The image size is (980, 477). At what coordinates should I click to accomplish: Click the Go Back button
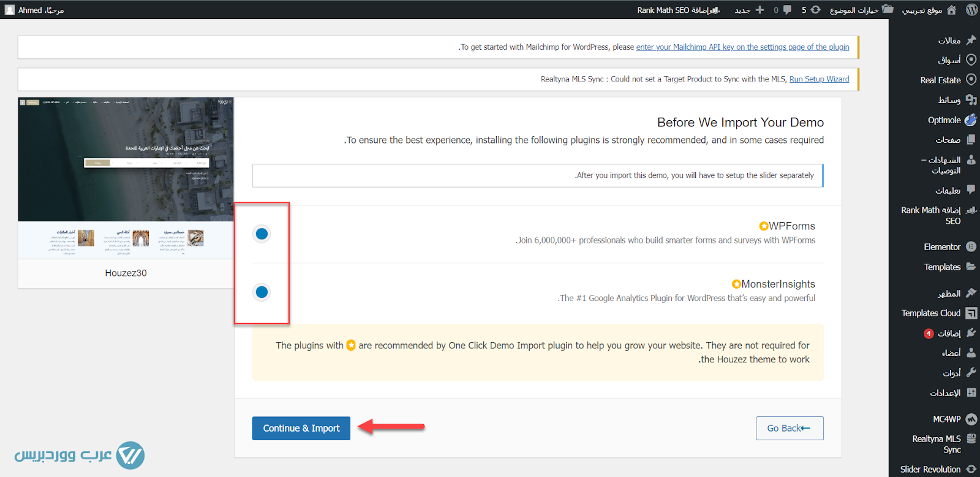(x=789, y=428)
